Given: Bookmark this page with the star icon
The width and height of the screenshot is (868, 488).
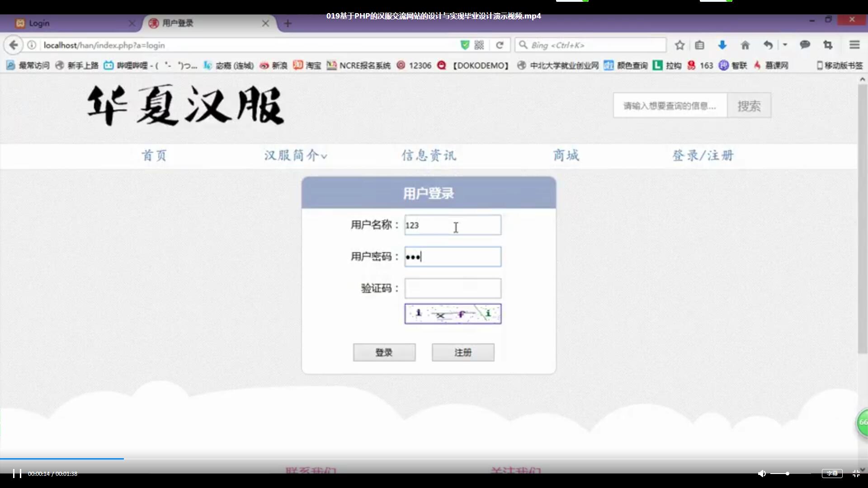Looking at the screenshot, I should pyautogui.click(x=679, y=45).
